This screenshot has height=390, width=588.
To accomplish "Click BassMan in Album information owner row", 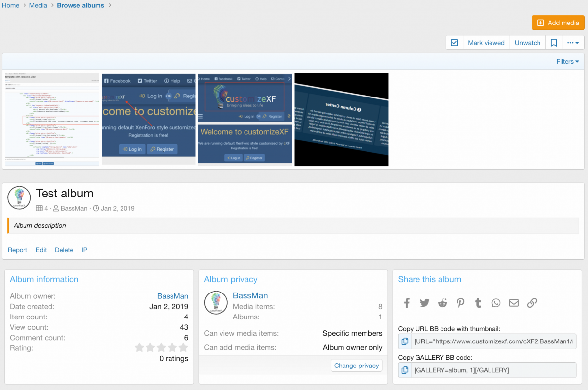I will (x=172, y=296).
